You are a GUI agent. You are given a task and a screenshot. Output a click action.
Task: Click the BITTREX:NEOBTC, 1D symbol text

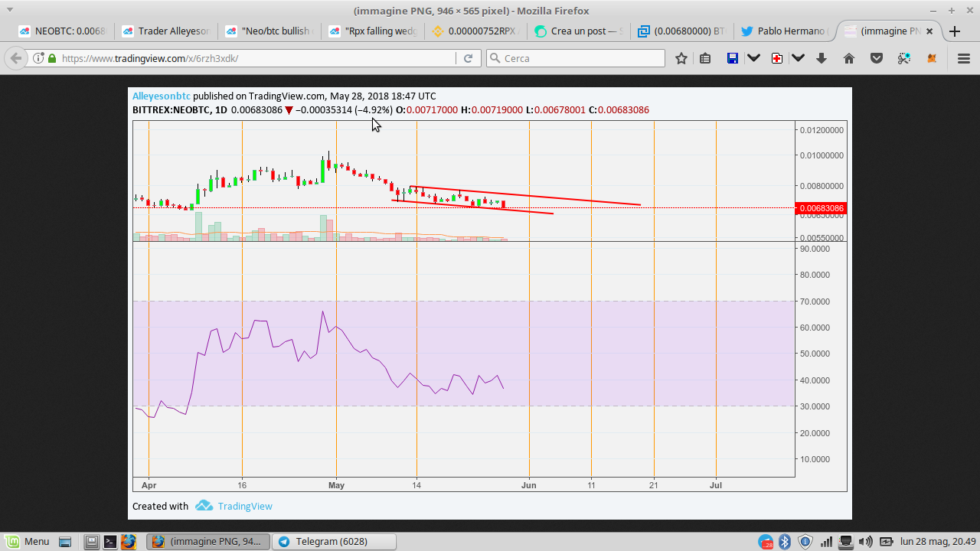tap(180, 110)
